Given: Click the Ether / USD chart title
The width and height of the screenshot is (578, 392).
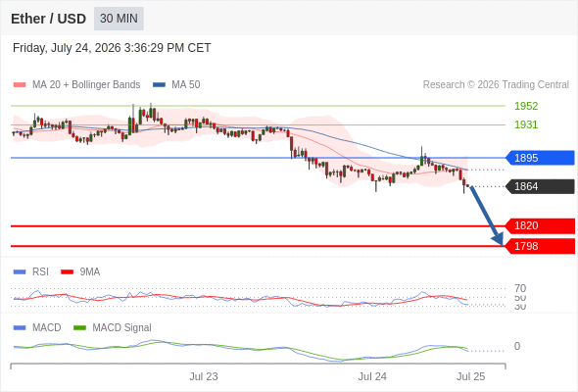Looking at the screenshot, I should click(48, 19).
